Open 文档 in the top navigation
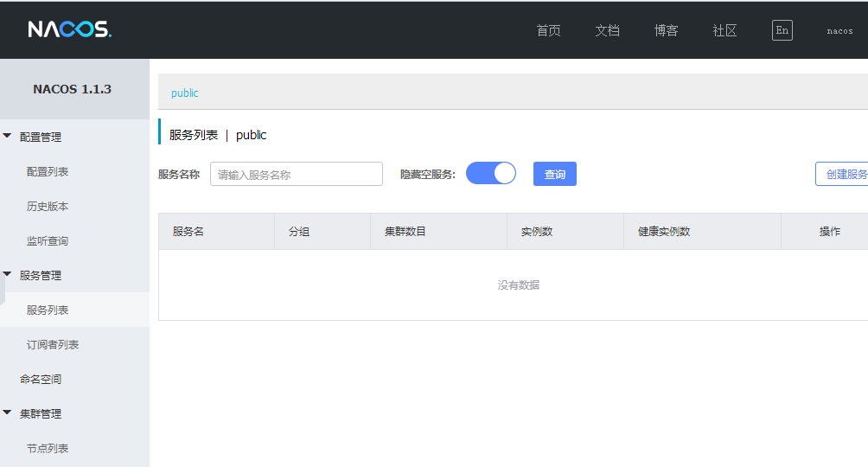 coord(607,30)
